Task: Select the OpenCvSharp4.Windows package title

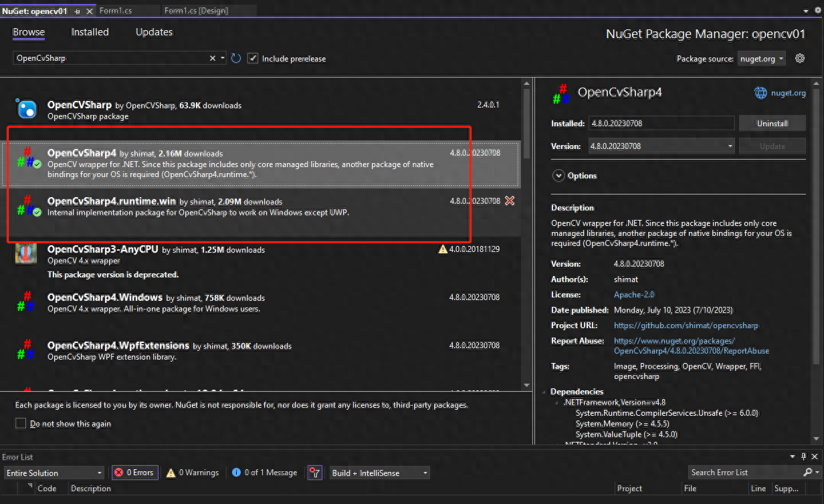Action: tap(105, 297)
